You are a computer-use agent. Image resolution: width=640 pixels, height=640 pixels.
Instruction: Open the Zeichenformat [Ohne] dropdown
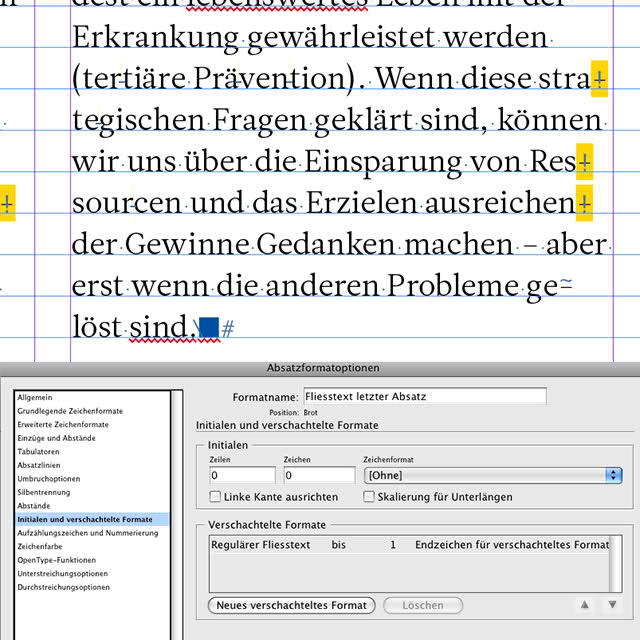[x=493, y=475]
